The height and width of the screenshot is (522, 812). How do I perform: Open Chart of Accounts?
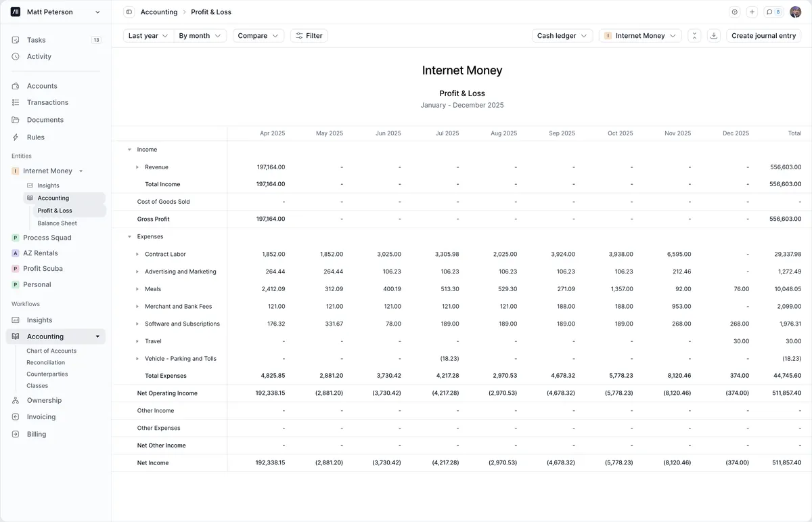[51, 351]
